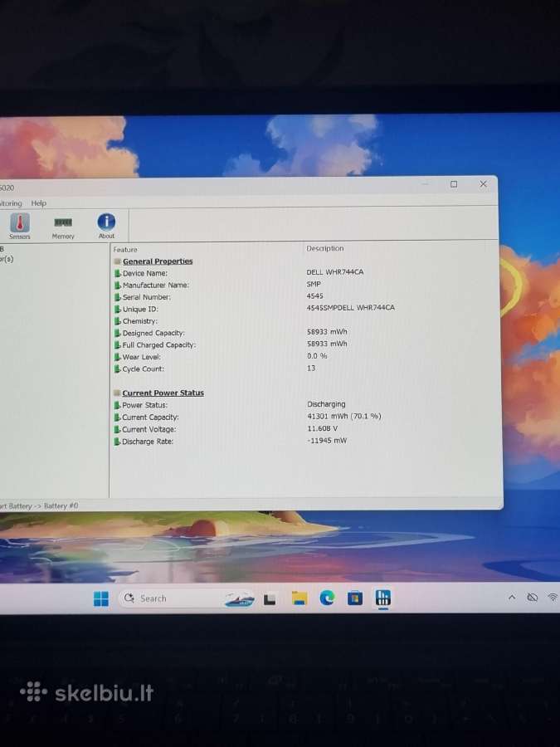Open the Windows Start menu
Screen dimensions: 560x747
101,598
